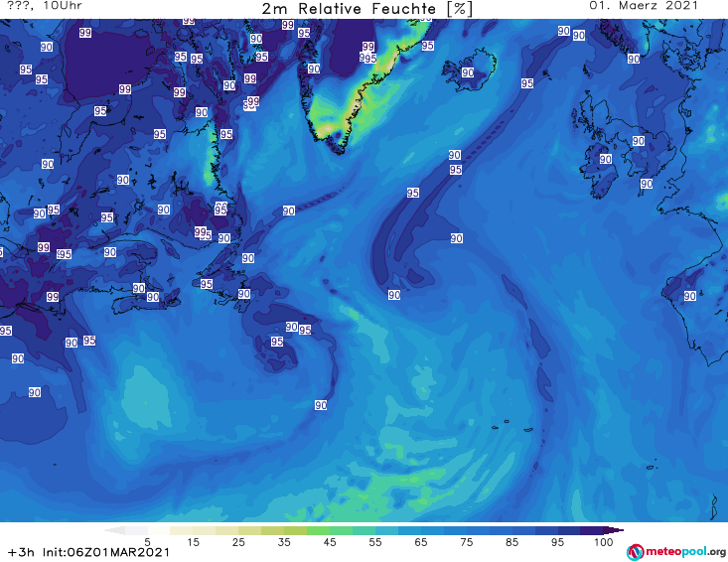Click the colorbar tick label '65'

[x=421, y=542]
